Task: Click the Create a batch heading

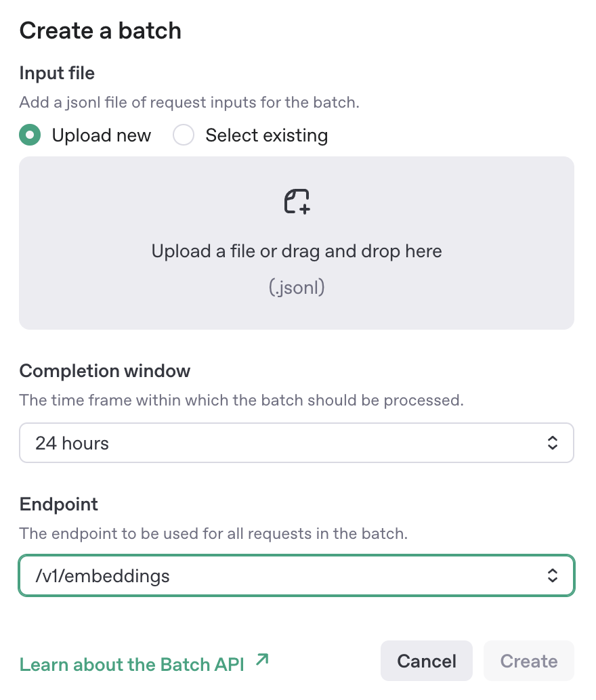Action: (100, 30)
